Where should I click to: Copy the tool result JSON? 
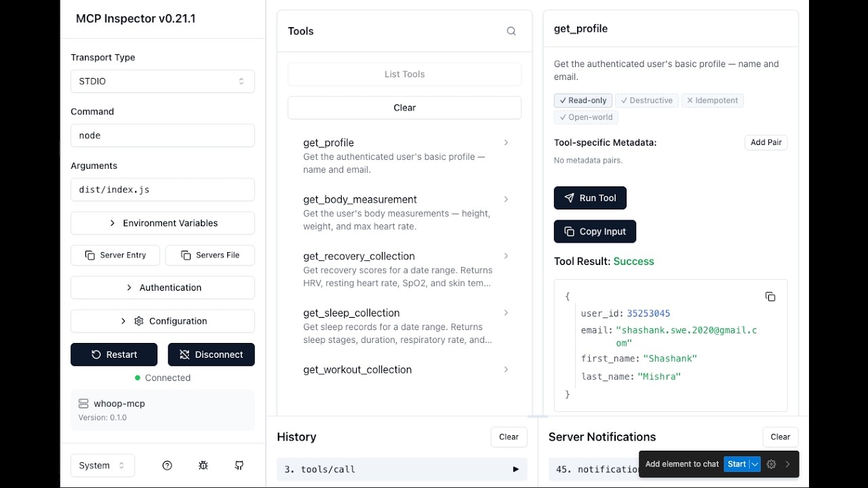770,297
